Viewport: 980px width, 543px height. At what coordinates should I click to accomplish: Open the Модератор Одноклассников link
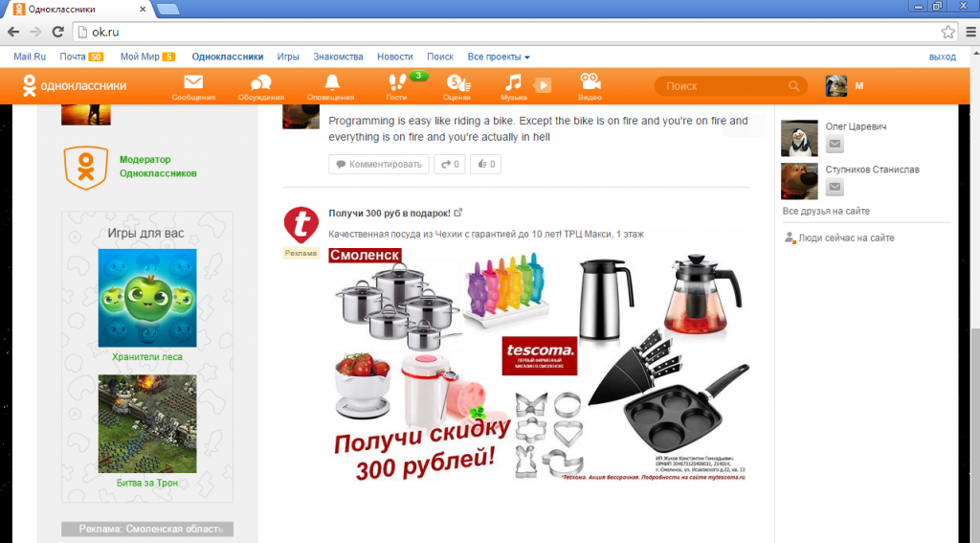(x=158, y=167)
